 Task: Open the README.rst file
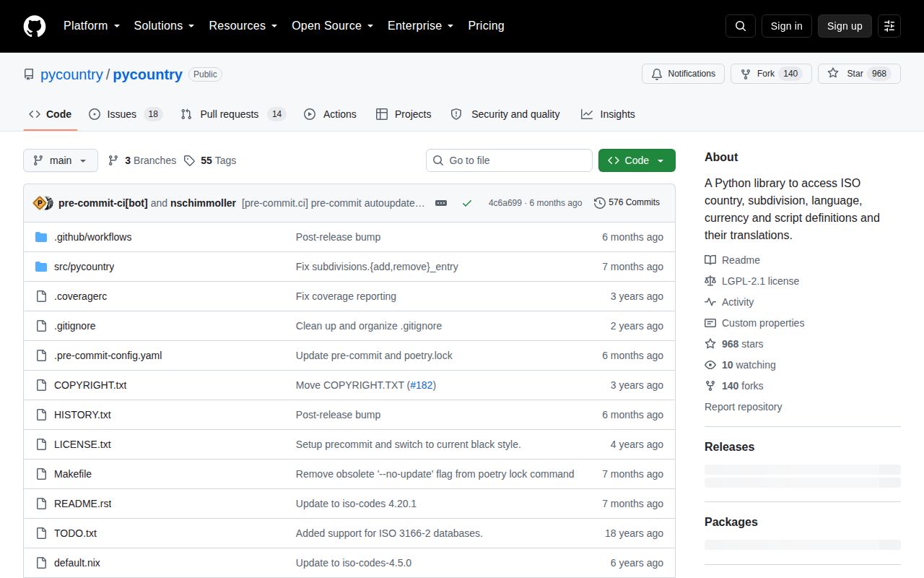point(82,504)
